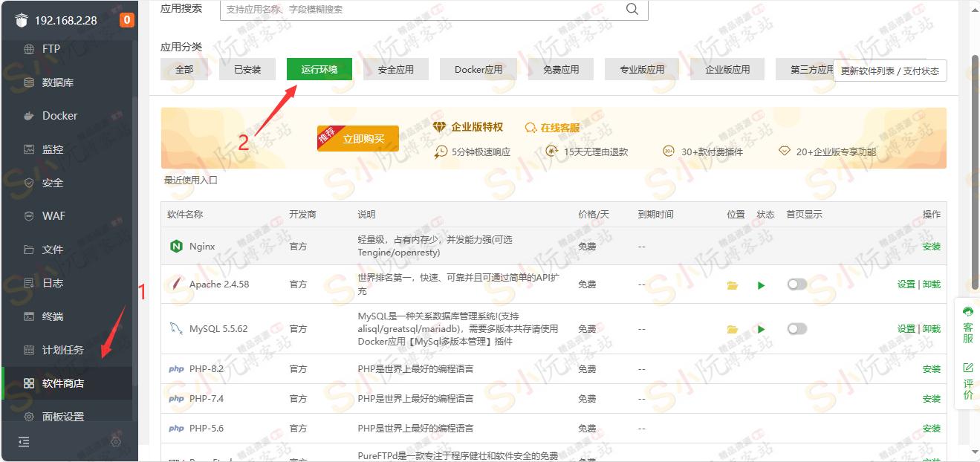Click the gear icon beside 面板设置

tap(29, 417)
